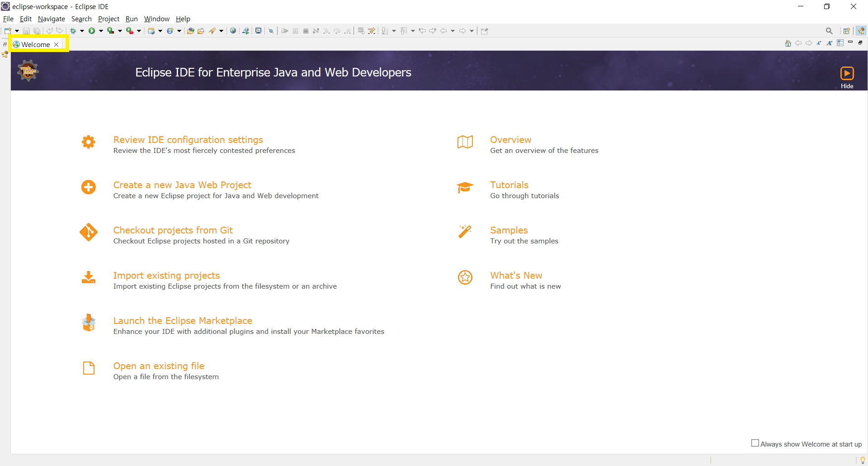Click the green Run play icon
Screen dimensions: 868x466
(x=92, y=31)
